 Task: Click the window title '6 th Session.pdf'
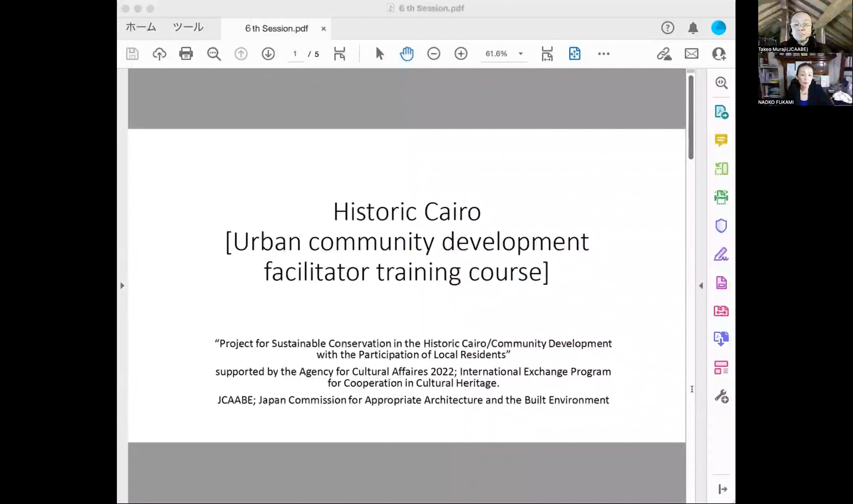(431, 8)
